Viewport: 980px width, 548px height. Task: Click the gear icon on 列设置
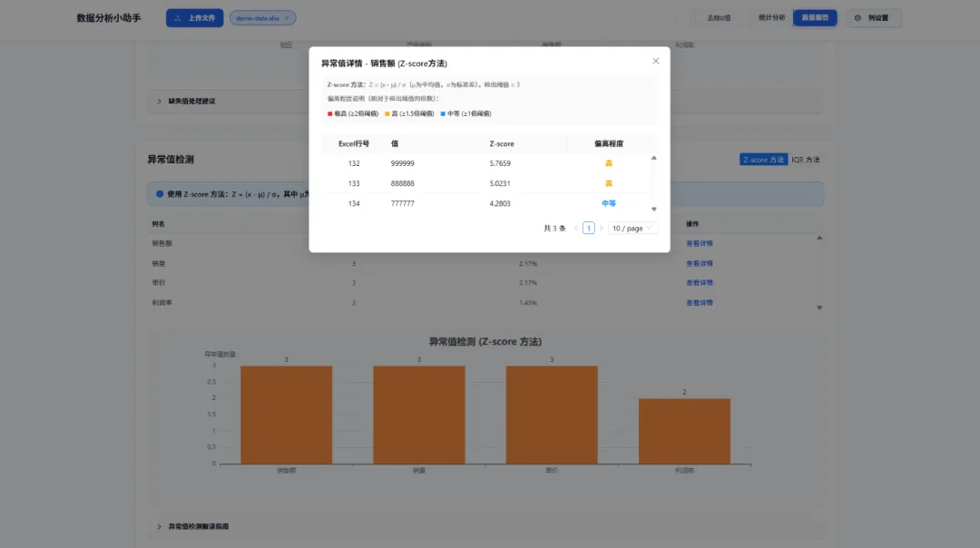[857, 18]
